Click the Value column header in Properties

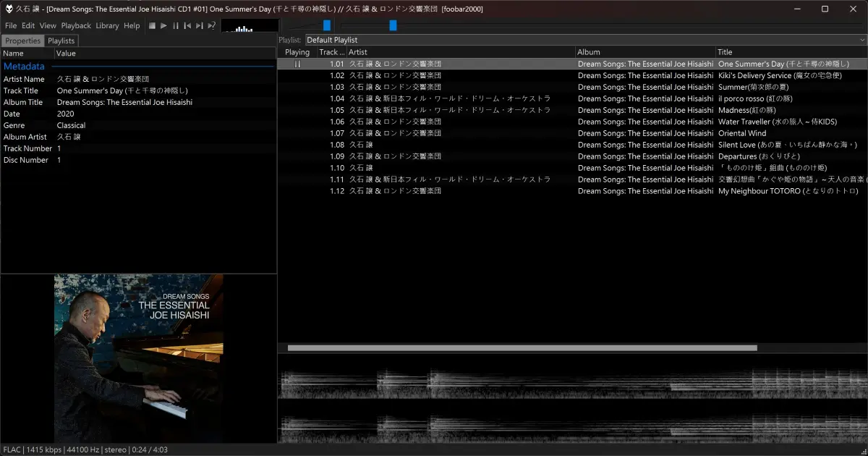click(x=166, y=53)
